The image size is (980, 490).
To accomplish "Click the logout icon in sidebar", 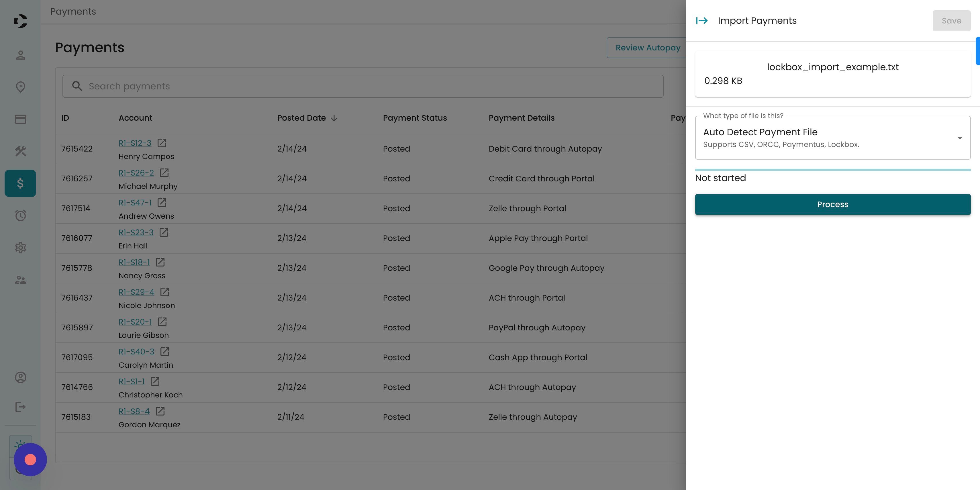I will (21, 407).
